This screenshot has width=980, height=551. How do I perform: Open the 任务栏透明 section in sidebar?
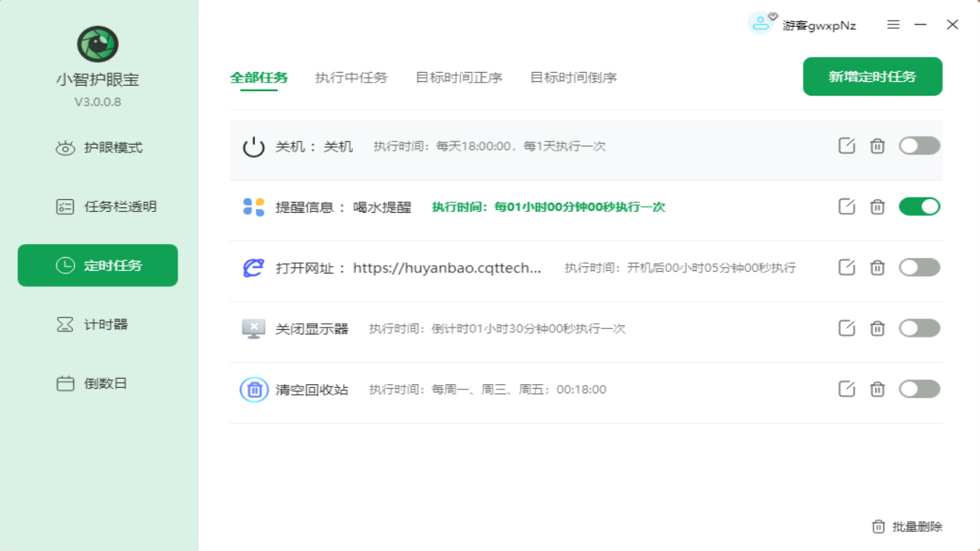pyautogui.click(x=97, y=206)
